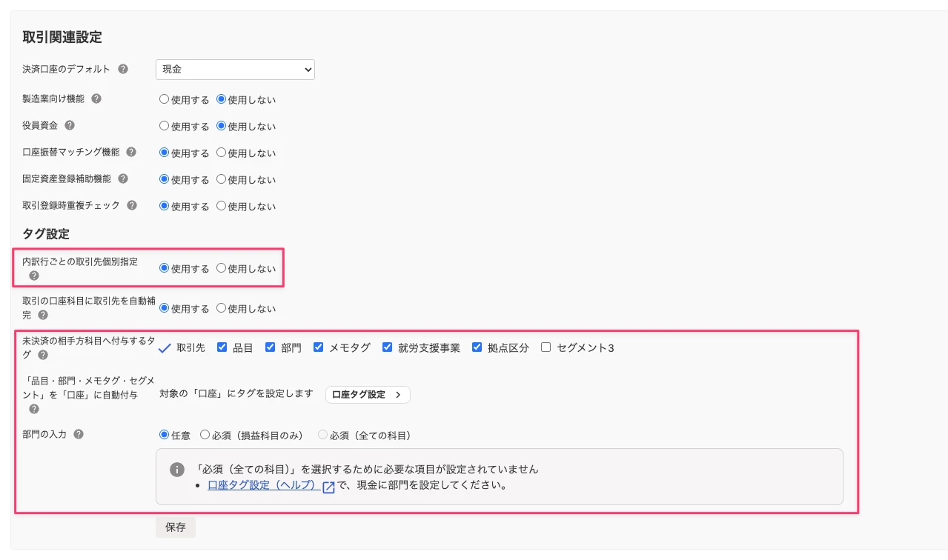Open help icon beside 取引登録時重複チェック
This screenshot has height=560, width=948.
pyautogui.click(x=132, y=205)
